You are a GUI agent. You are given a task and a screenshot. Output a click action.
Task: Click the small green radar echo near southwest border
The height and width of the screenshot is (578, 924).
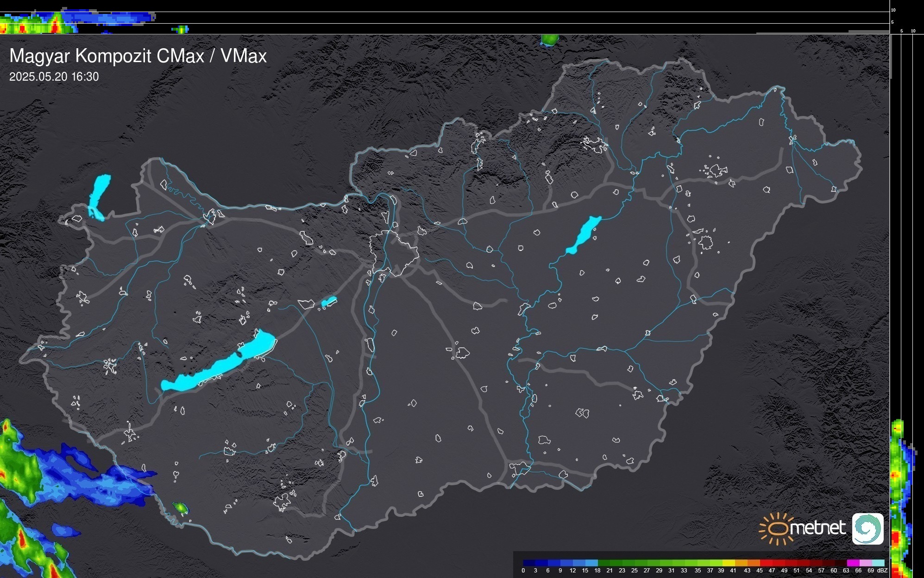(x=180, y=508)
